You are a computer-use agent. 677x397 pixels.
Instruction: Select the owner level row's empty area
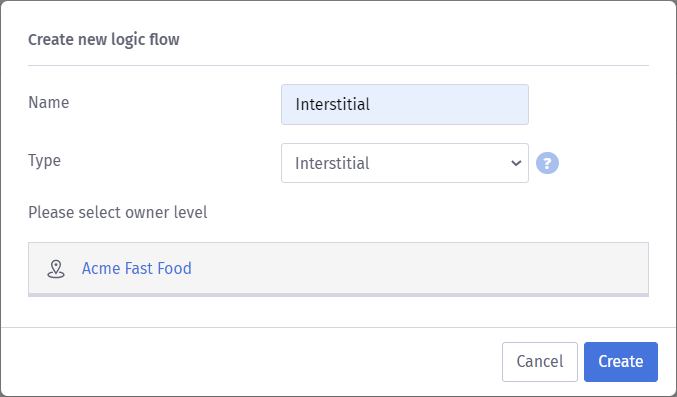[x=419, y=268]
